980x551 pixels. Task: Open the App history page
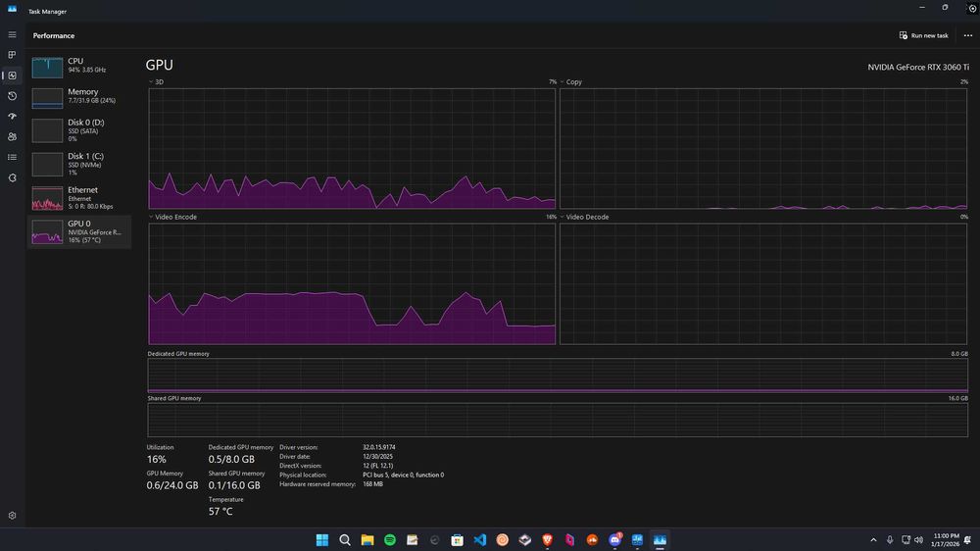pyautogui.click(x=12, y=96)
